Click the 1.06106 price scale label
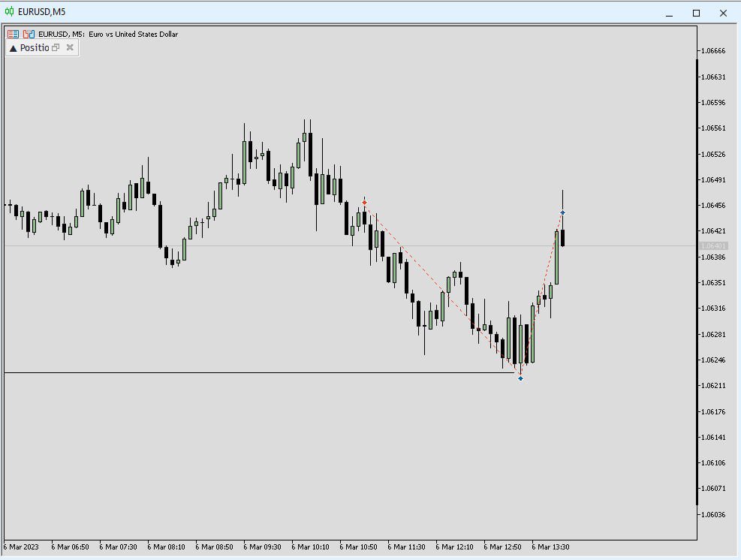This screenshot has height=560, width=741. pos(713,463)
